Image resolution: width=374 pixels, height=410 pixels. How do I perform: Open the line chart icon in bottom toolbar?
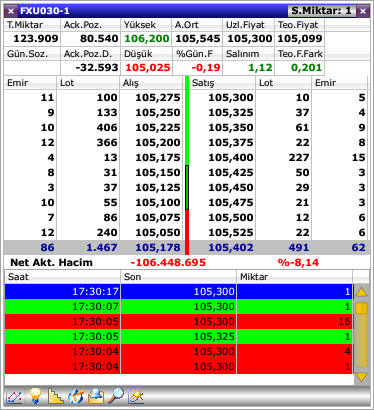[x=15, y=396]
